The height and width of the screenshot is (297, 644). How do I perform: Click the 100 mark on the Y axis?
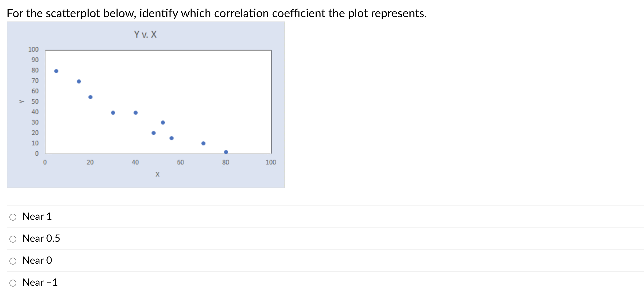click(33, 49)
